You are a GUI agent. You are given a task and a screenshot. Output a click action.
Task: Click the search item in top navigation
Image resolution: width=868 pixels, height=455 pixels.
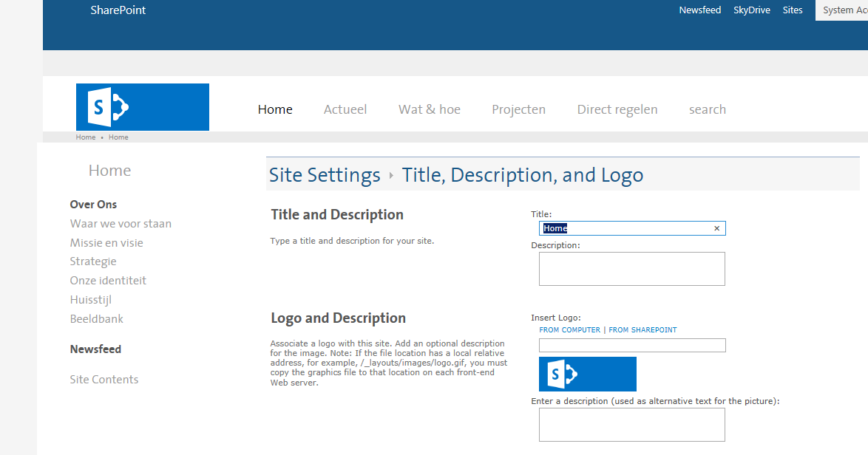(x=707, y=109)
